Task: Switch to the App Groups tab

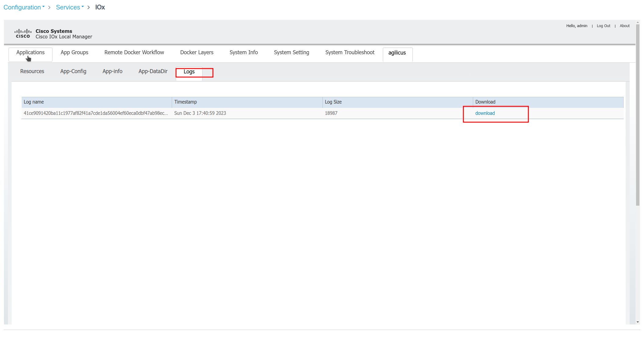Action: [74, 52]
